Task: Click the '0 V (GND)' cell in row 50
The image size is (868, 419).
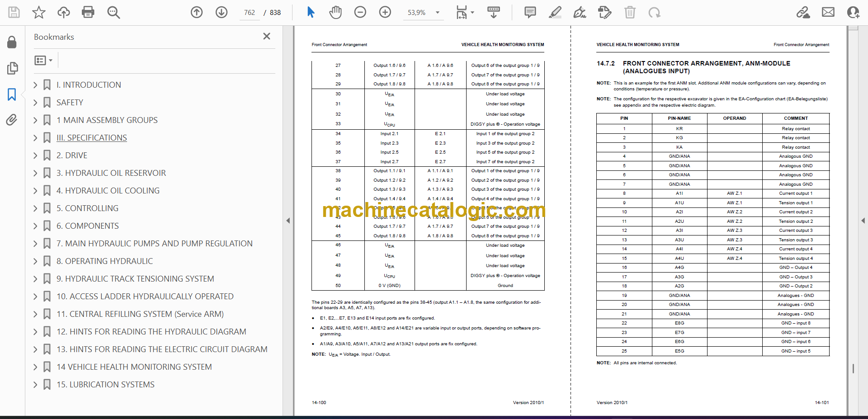Action: click(389, 286)
